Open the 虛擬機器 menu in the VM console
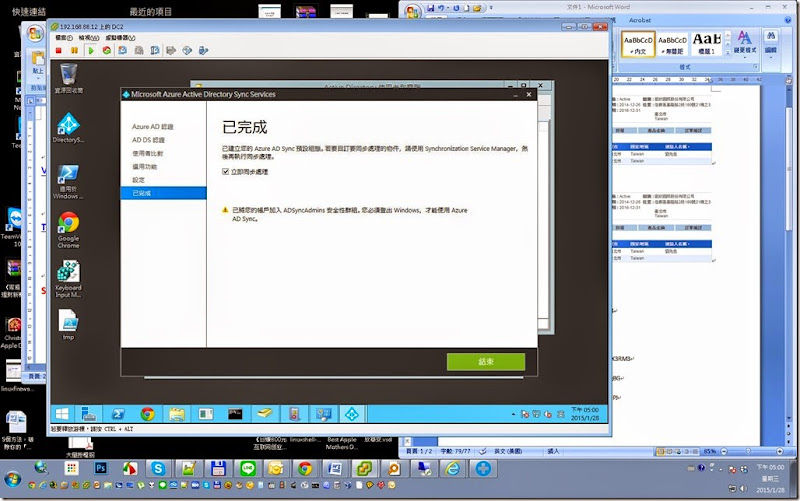The width and height of the screenshot is (800, 501). coord(120,38)
